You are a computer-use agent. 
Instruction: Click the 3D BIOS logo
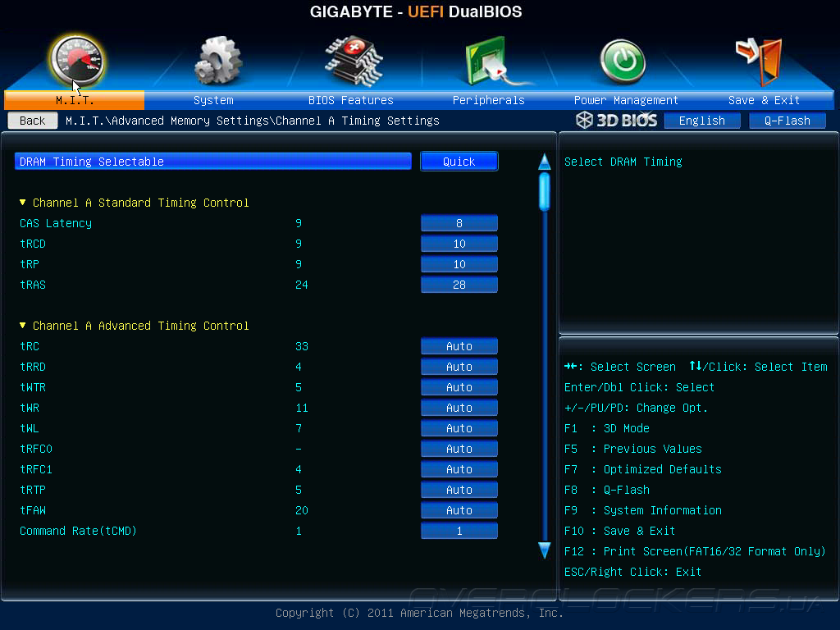(x=617, y=120)
